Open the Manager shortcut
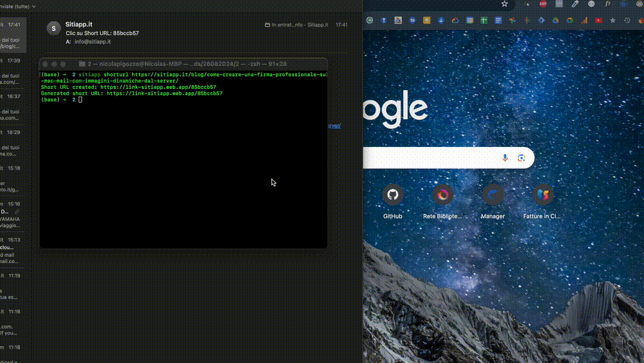Image resolution: width=644 pixels, height=363 pixels. click(x=493, y=201)
